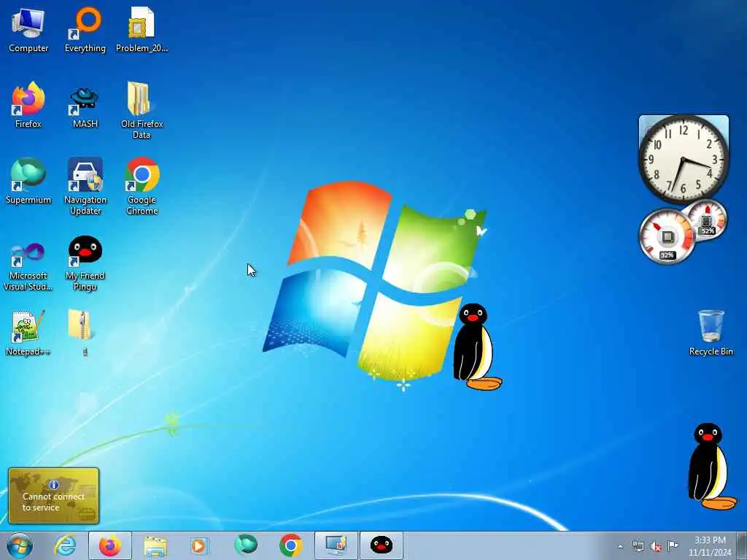Select the Navigation Updater shortcut
Screen dimensions: 747x560
[x=85, y=186]
